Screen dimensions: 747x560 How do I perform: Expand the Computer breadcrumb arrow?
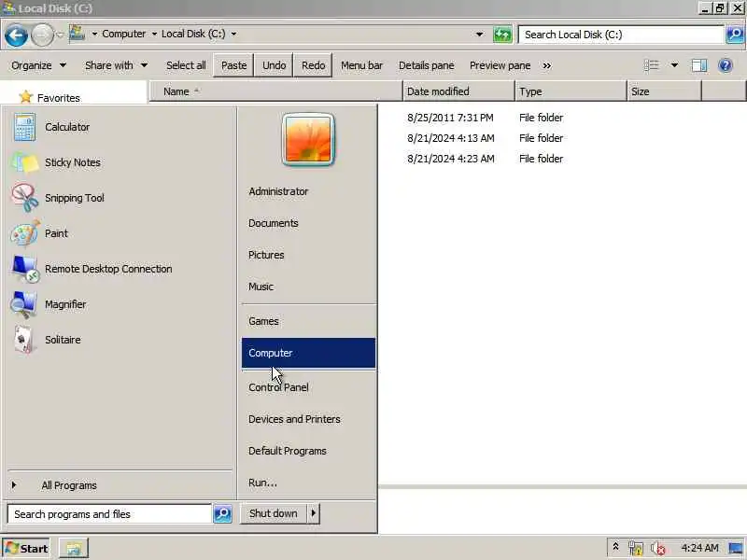154,34
